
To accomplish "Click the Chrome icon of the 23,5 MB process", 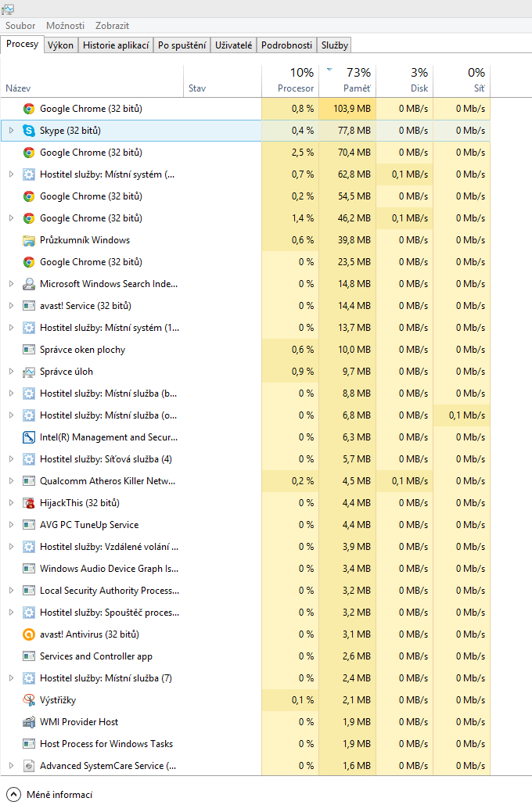I will (29, 262).
